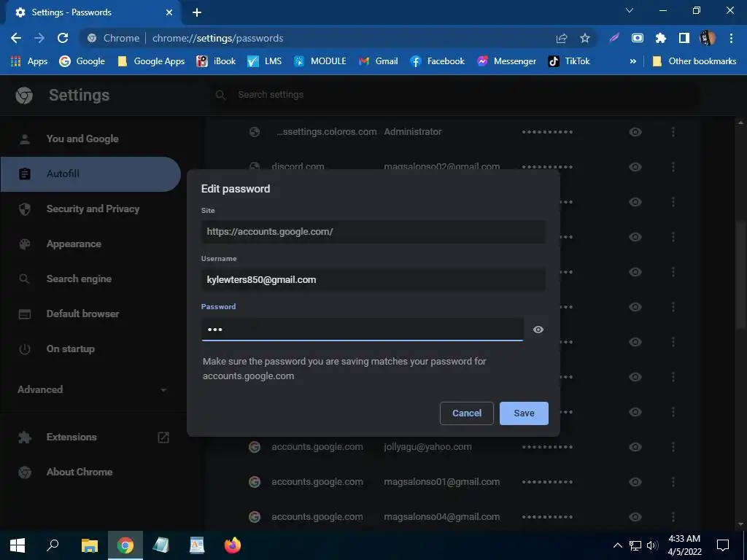Focus the Password field in the dialog
Image resolution: width=747 pixels, height=560 pixels.
[x=362, y=330]
